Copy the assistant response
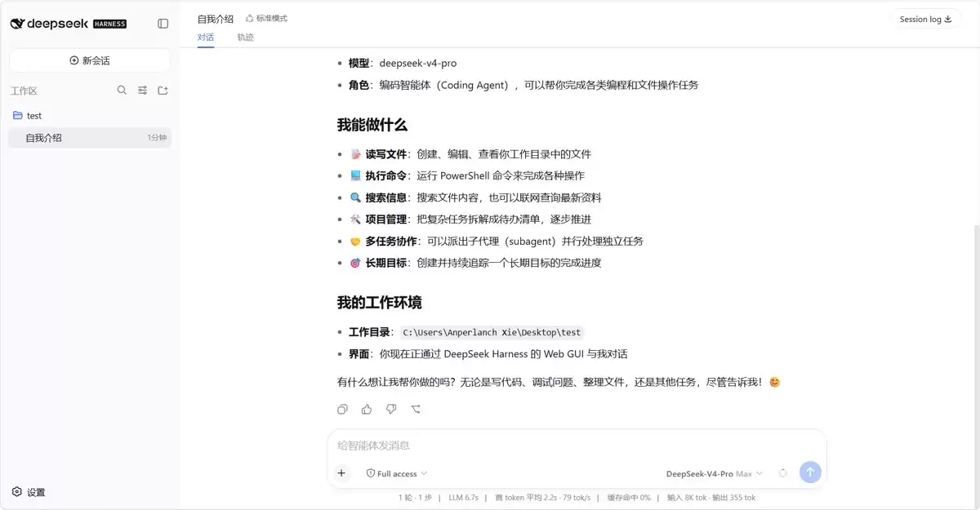This screenshot has width=980, height=510. (342, 409)
